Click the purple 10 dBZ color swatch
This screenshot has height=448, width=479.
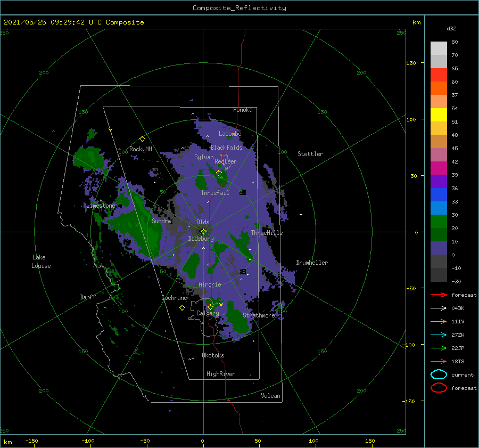click(x=439, y=248)
